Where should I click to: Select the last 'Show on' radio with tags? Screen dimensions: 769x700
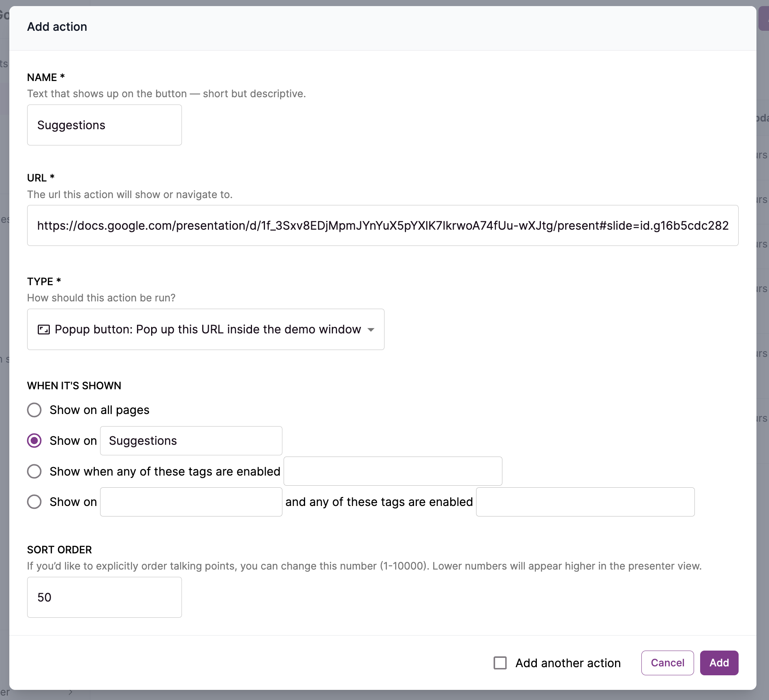coord(34,502)
